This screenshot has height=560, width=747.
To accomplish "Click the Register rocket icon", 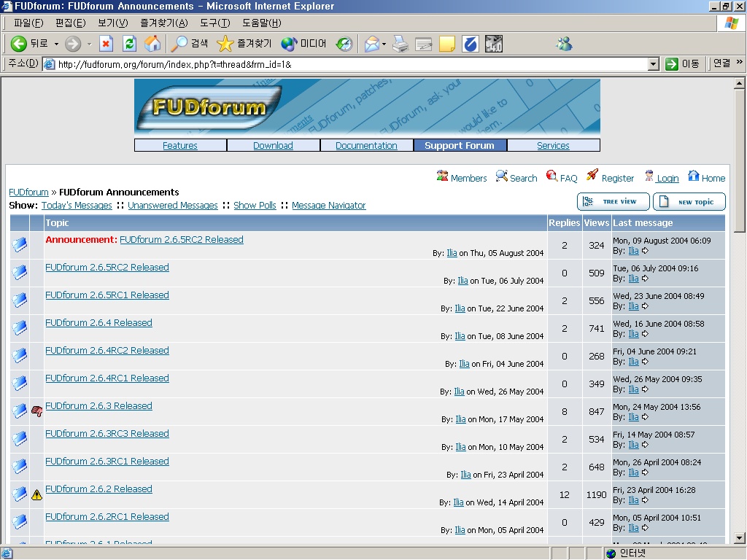I will pyautogui.click(x=592, y=175).
